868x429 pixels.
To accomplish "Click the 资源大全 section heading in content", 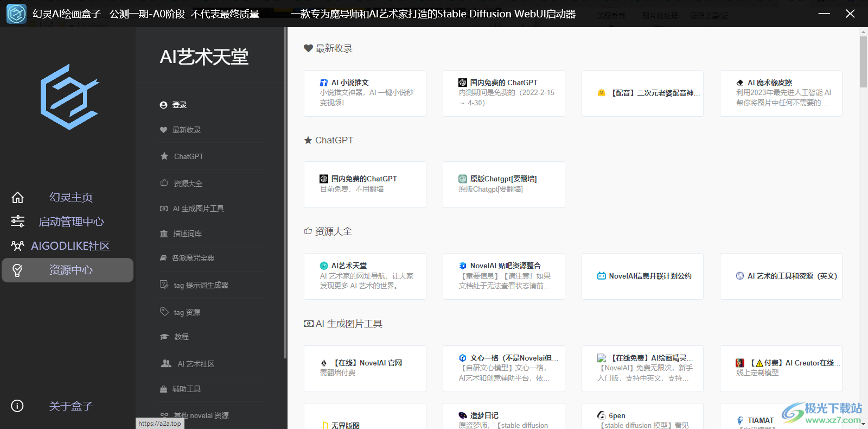I will point(328,231).
